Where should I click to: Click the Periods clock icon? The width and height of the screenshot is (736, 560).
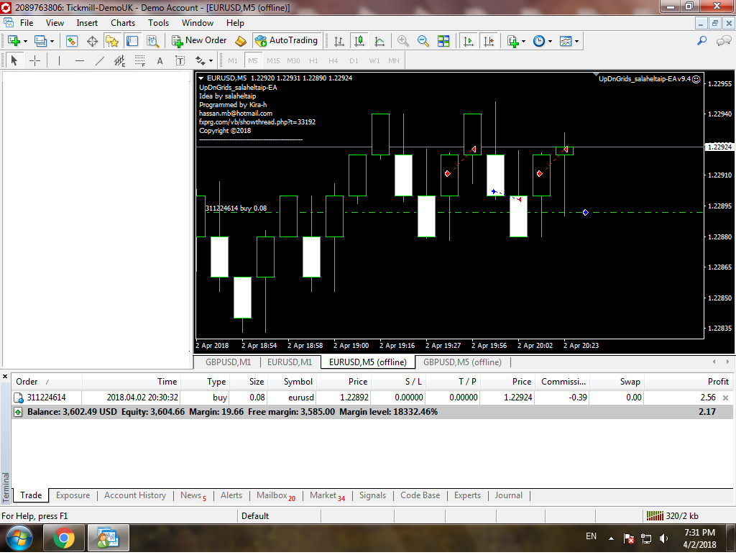[x=539, y=41]
